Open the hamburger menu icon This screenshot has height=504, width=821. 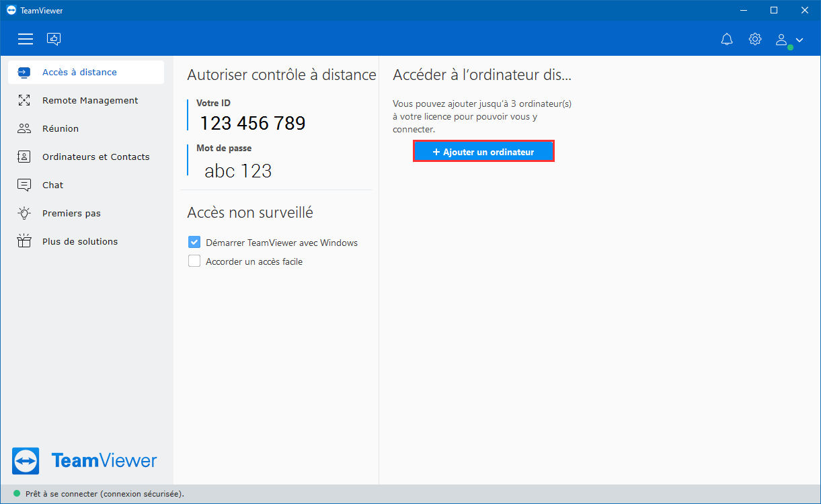pos(26,40)
